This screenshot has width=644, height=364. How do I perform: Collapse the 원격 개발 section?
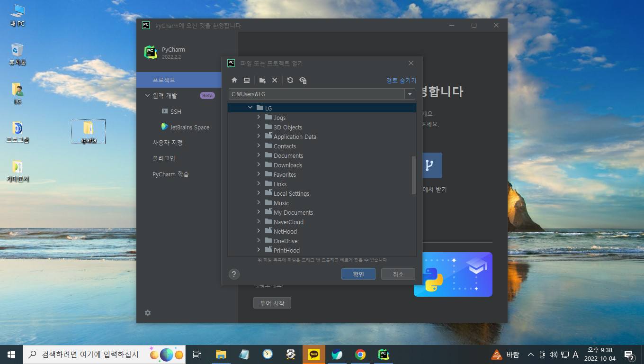tap(148, 96)
